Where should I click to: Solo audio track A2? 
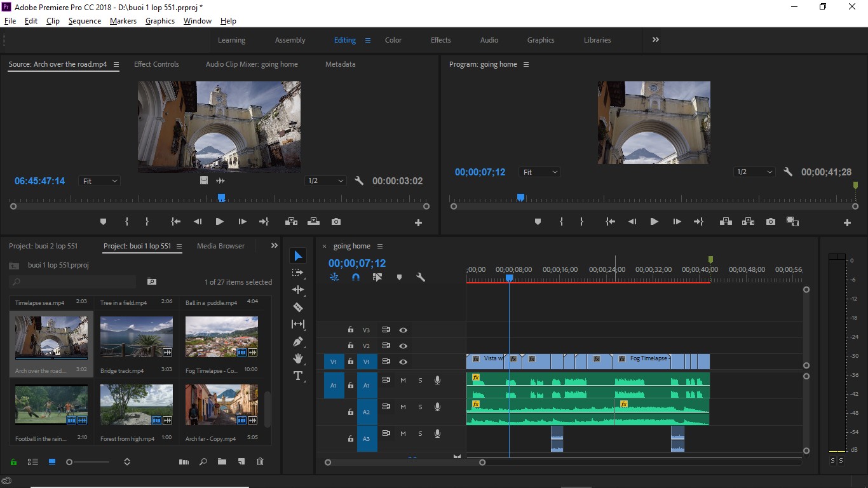[x=420, y=407]
